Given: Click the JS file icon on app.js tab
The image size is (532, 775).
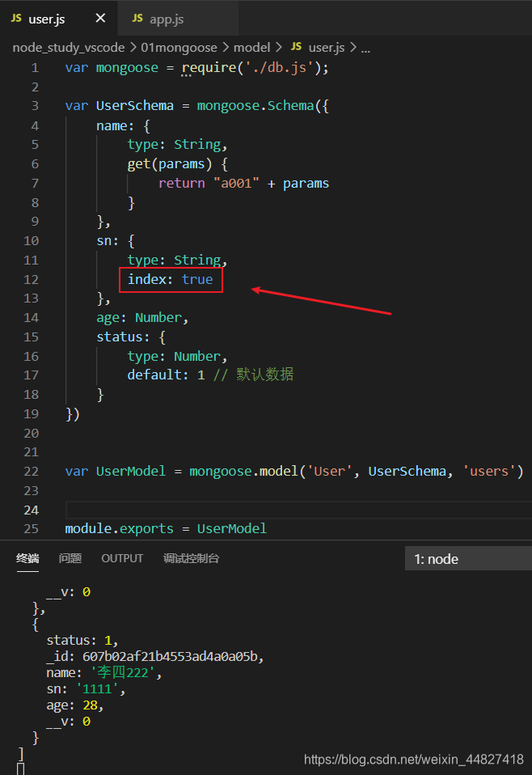Looking at the screenshot, I should tap(137, 19).
